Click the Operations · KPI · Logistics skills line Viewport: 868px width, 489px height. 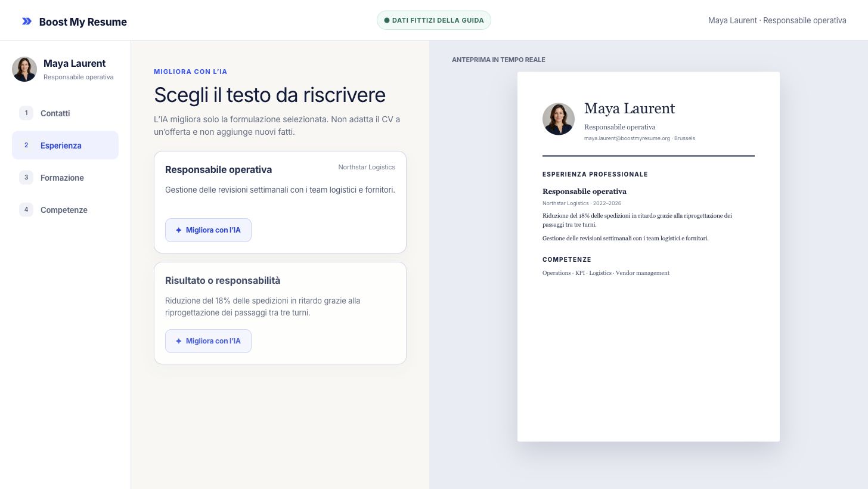click(x=606, y=273)
